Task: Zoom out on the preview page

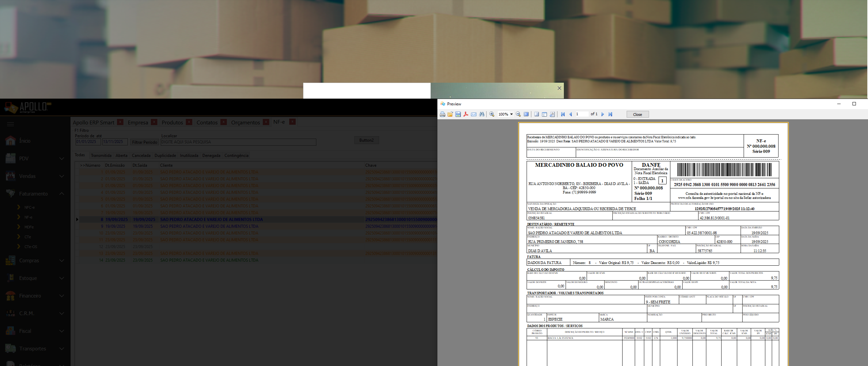Action: tap(518, 114)
